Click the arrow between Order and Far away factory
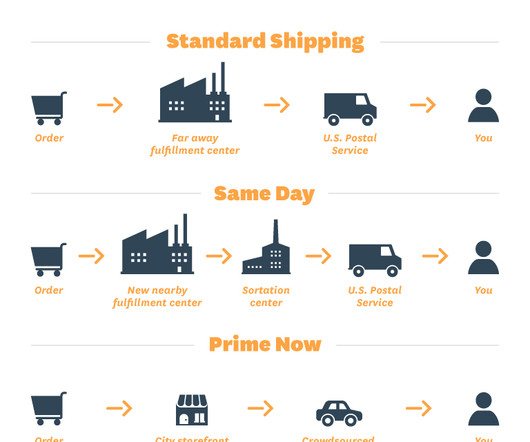 point(110,105)
